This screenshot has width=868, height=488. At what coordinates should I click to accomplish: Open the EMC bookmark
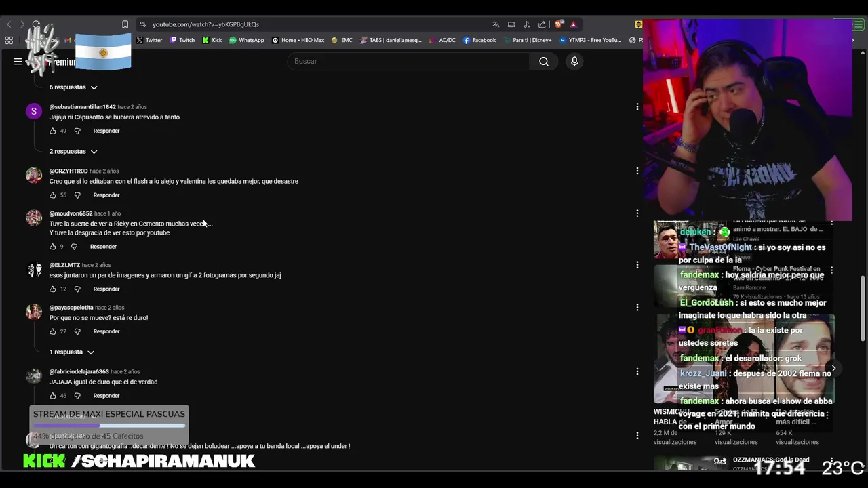point(342,40)
